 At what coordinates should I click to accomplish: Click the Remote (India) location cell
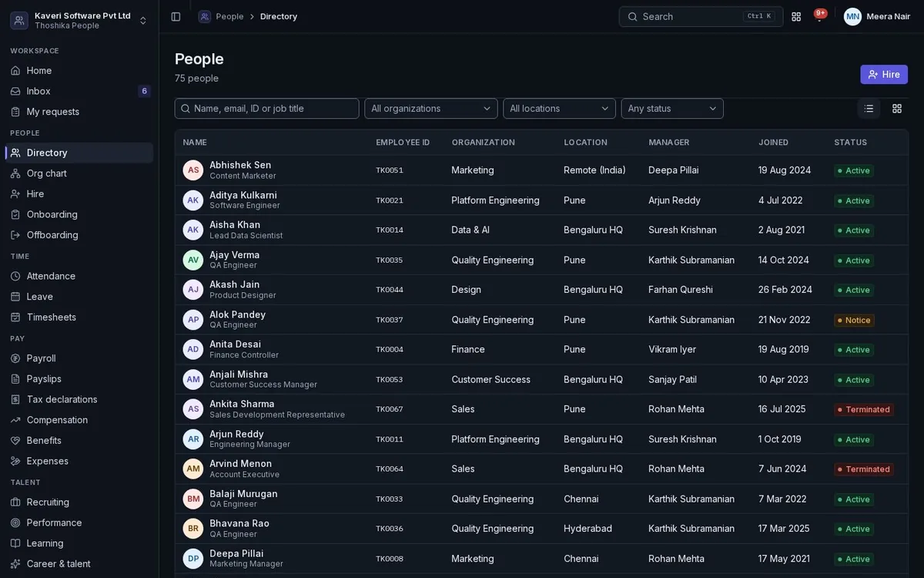(594, 170)
